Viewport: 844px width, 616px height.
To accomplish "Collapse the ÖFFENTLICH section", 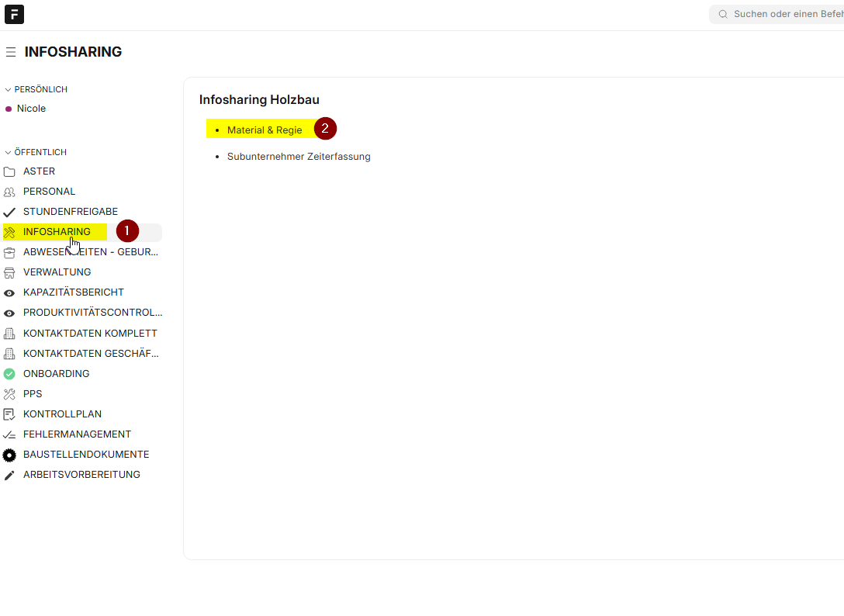I will pos(9,153).
